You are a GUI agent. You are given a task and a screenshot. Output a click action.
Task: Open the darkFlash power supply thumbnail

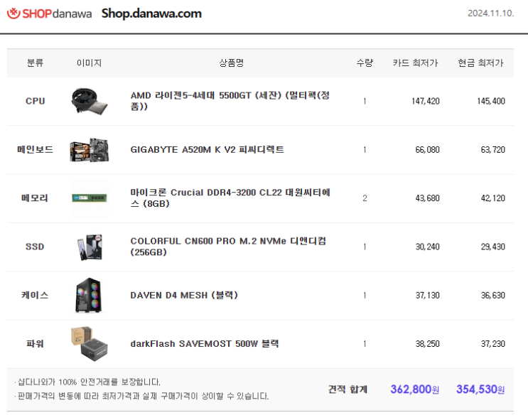pyautogui.click(x=90, y=343)
